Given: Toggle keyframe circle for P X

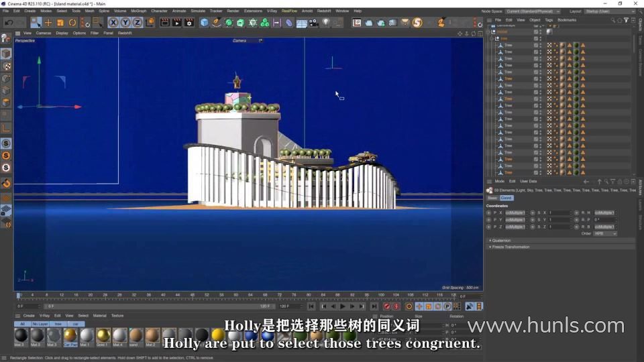Looking at the screenshot, I should pos(488,213).
